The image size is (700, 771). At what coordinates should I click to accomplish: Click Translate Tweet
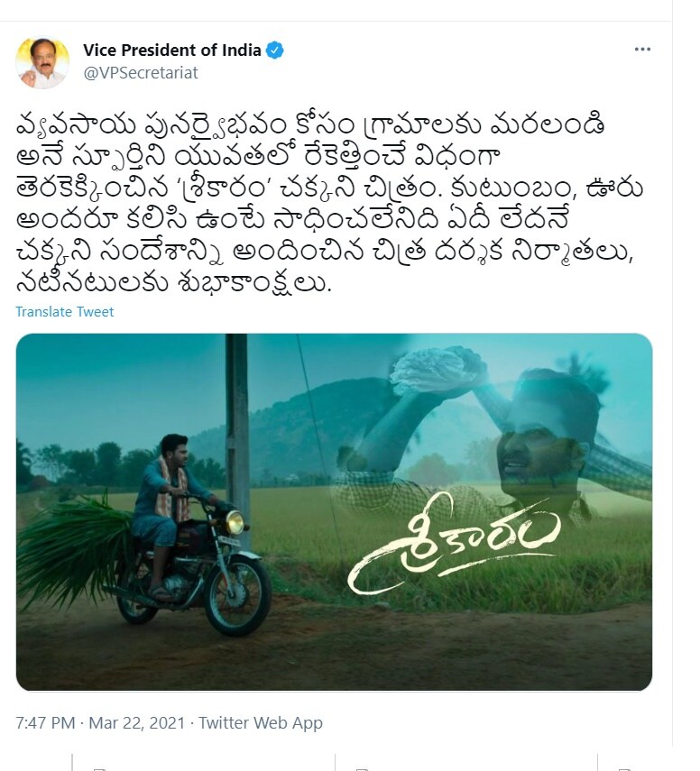click(64, 312)
